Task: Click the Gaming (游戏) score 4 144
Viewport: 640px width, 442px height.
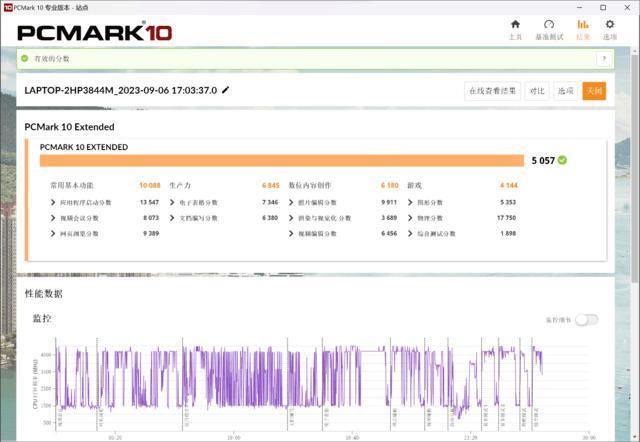Action: [x=509, y=185]
